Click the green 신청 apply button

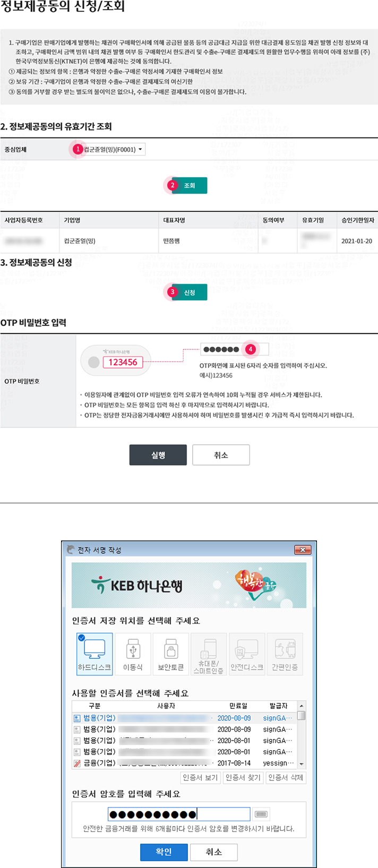190,292
